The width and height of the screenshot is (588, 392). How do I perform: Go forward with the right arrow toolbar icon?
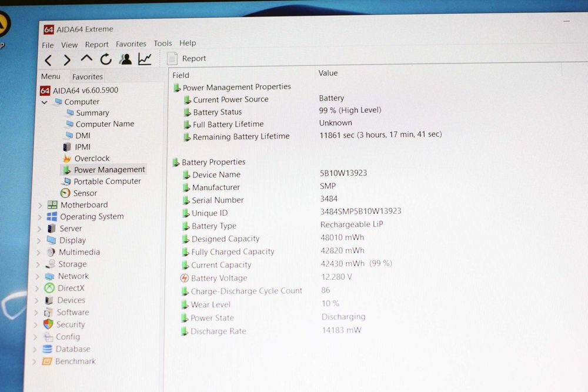[67, 59]
